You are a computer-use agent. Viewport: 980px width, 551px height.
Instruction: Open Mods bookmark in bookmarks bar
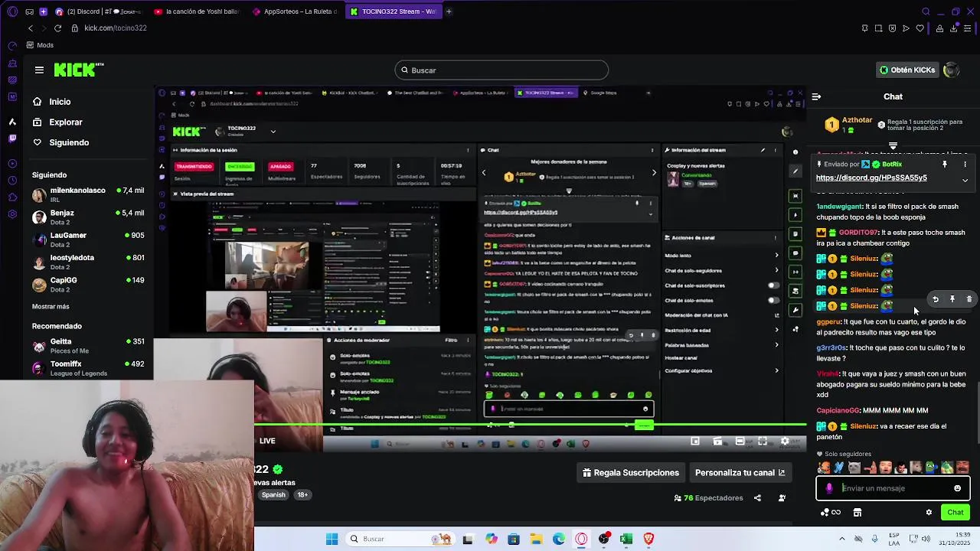click(40, 45)
